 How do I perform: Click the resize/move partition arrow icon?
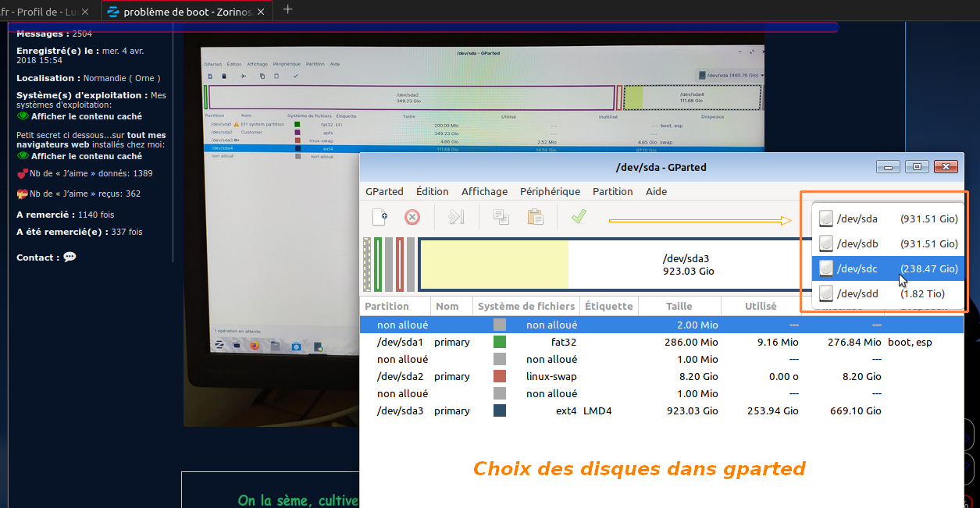[456, 217]
